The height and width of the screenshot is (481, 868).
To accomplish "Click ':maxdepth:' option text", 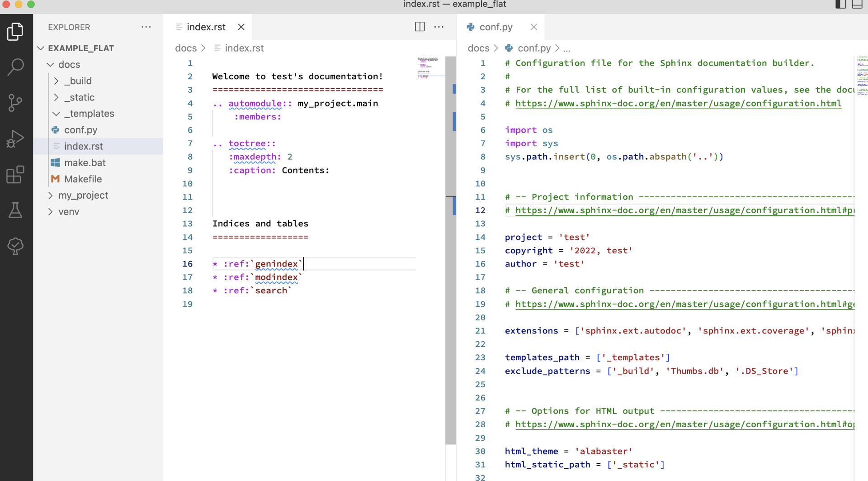I will (255, 157).
